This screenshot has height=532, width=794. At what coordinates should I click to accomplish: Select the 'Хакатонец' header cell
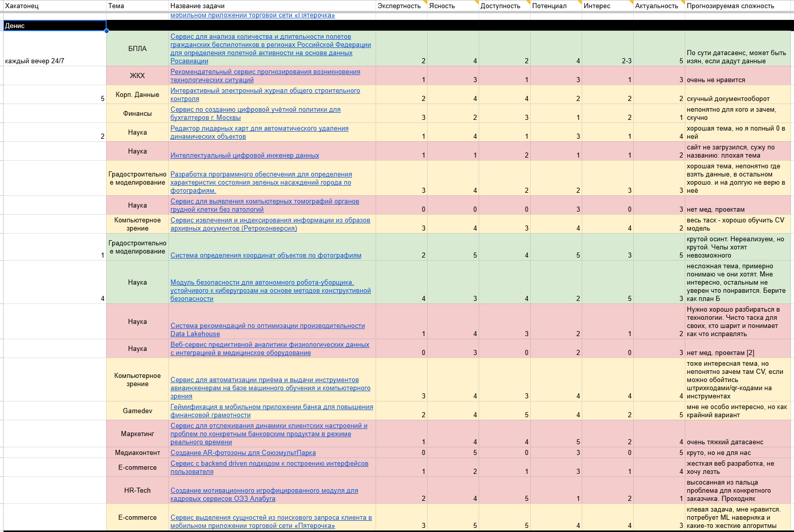(54, 6)
